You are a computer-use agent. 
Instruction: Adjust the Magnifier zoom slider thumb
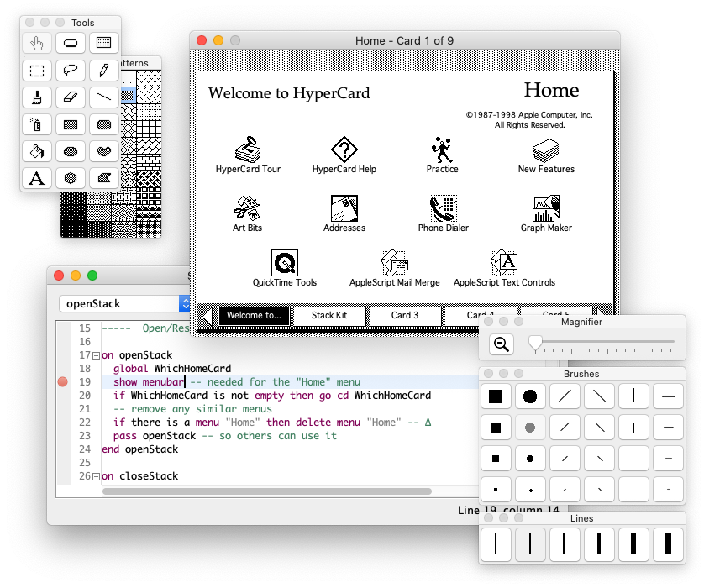(535, 344)
